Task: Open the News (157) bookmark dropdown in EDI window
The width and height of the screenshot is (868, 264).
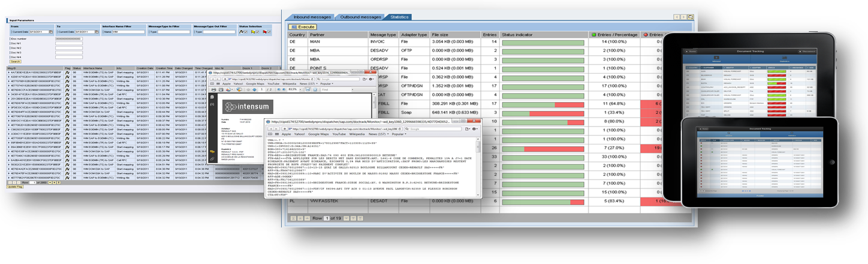Action: [x=378, y=134]
